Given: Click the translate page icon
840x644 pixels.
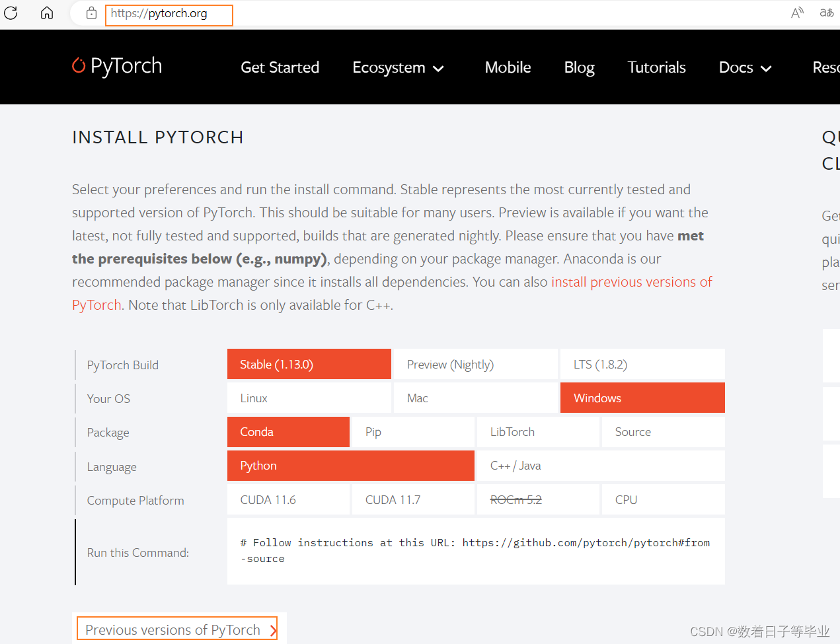Looking at the screenshot, I should [826, 13].
